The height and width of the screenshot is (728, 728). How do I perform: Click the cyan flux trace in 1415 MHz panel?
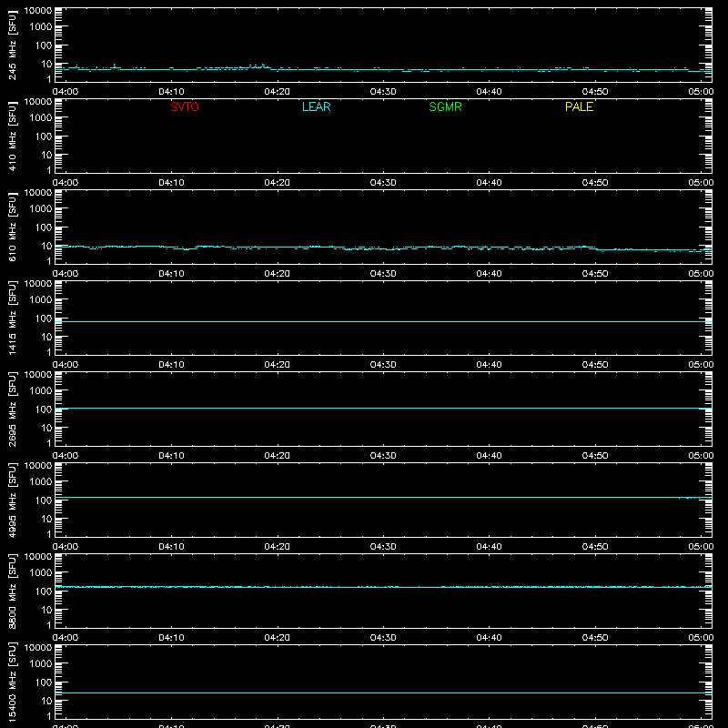383,321
